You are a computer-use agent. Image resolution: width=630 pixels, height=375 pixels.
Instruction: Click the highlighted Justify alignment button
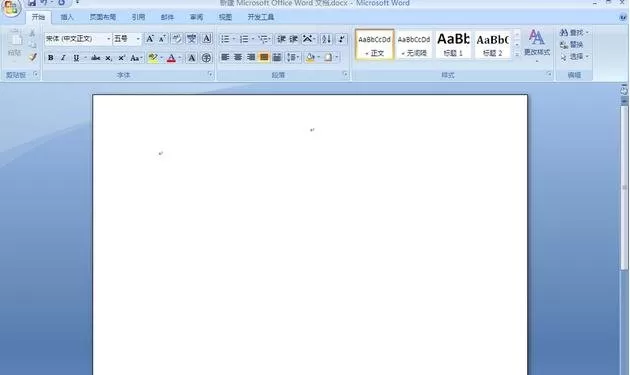[264, 57]
